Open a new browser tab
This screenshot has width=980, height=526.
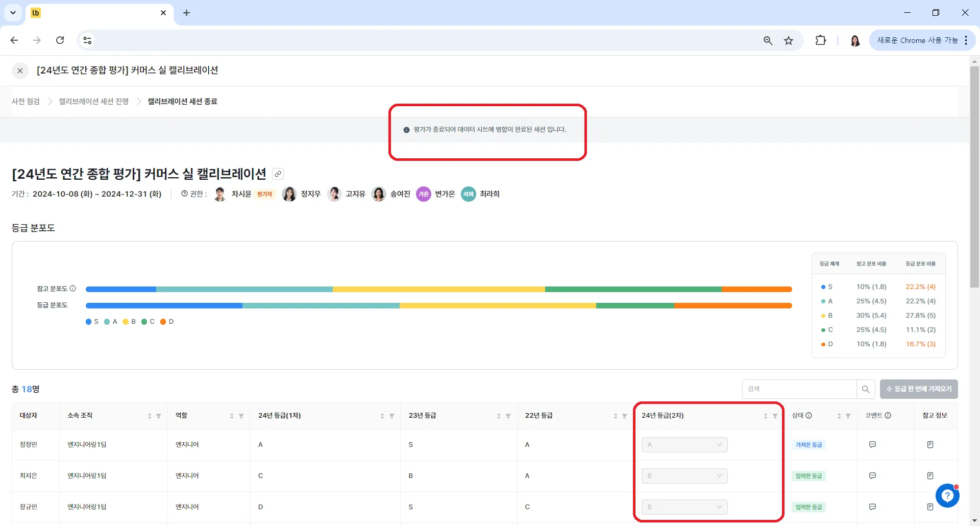pyautogui.click(x=186, y=13)
